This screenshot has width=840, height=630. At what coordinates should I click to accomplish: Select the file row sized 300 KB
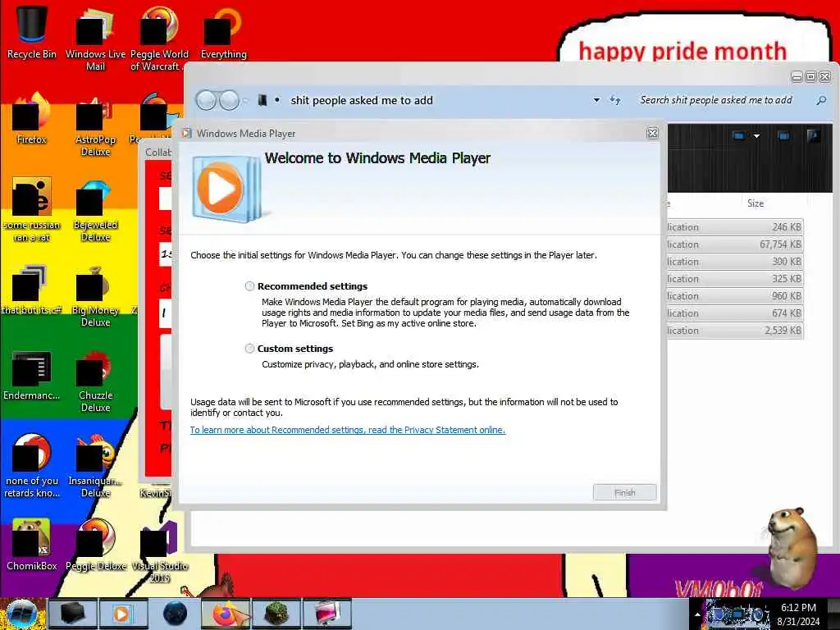pos(734,262)
